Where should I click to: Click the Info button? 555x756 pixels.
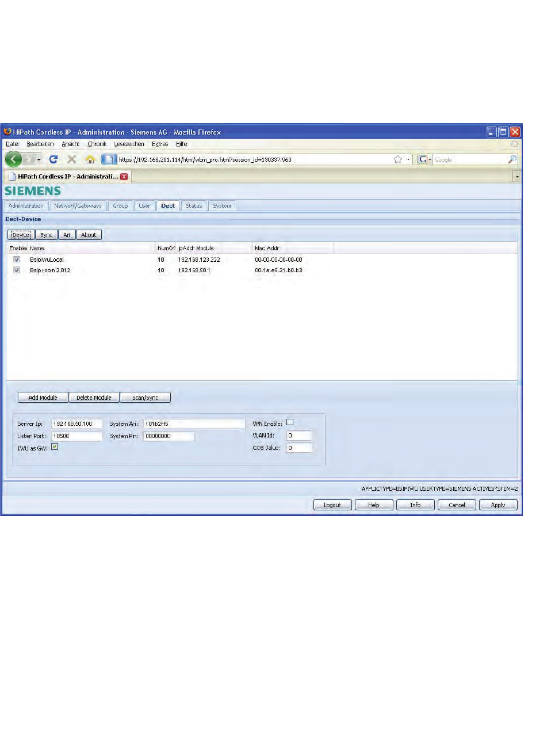pos(415,505)
